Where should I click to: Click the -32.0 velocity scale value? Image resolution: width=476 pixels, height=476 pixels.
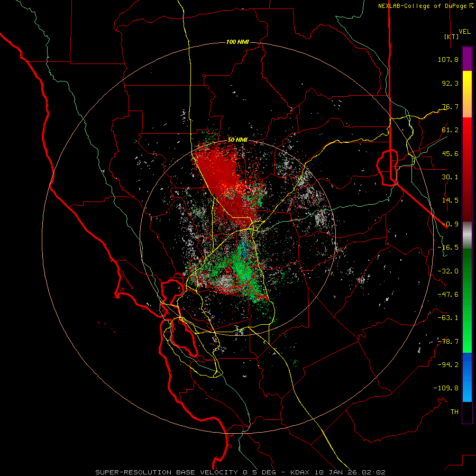point(448,271)
